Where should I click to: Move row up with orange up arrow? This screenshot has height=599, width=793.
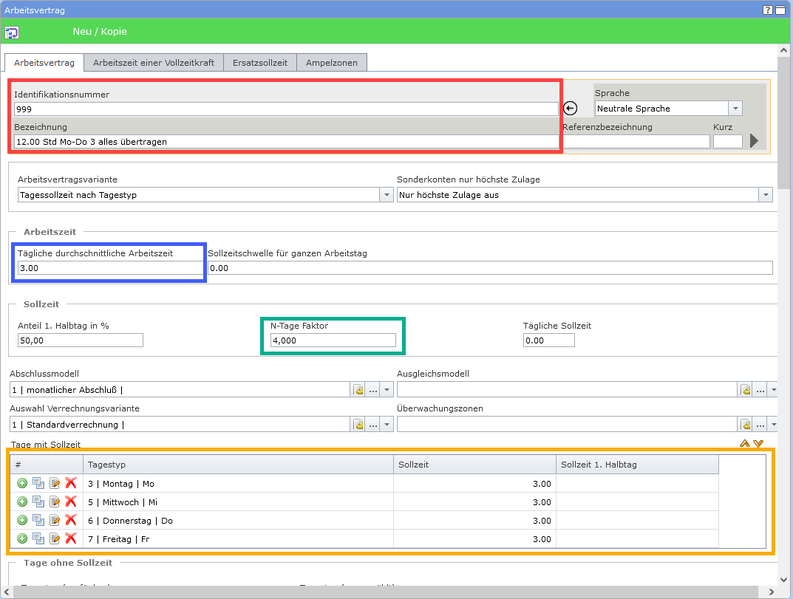[x=744, y=444]
